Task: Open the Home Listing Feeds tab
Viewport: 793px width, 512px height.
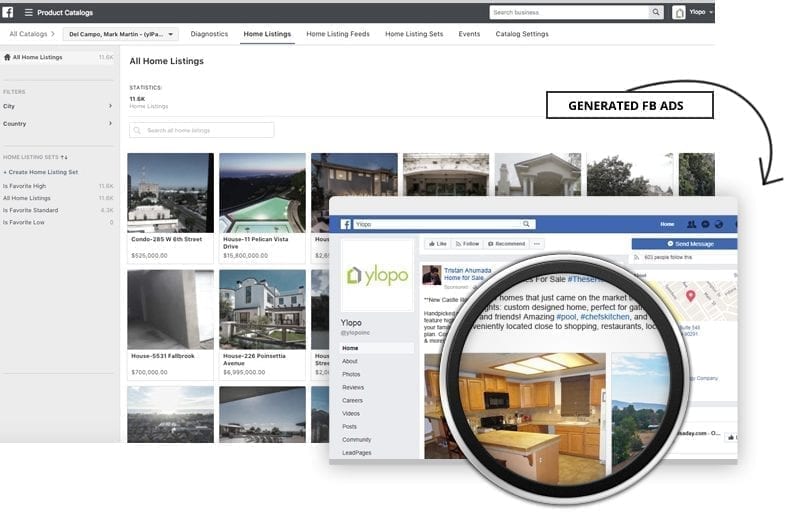Action: (338, 34)
